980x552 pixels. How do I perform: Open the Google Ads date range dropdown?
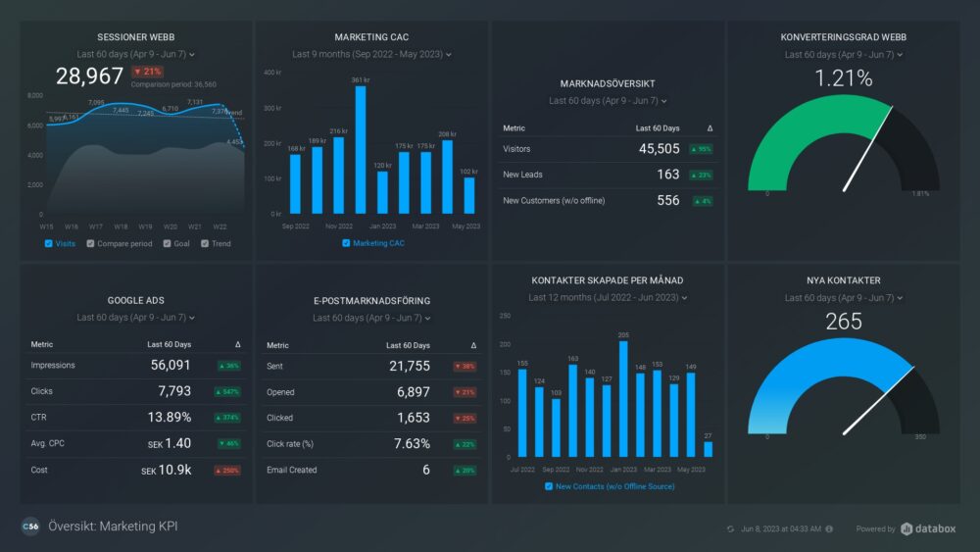click(x=136, y=318)
